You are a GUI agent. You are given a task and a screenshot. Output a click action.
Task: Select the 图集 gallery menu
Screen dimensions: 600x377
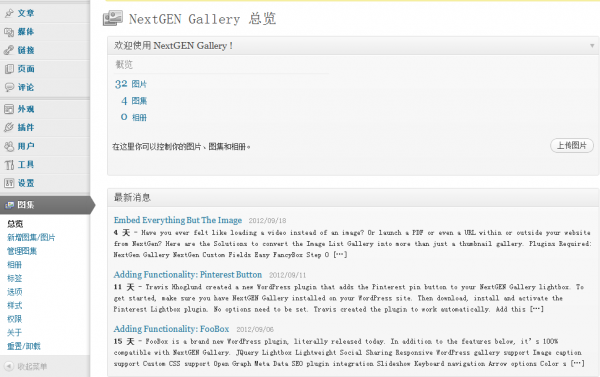pyautogui.click(x=26, y=205)
